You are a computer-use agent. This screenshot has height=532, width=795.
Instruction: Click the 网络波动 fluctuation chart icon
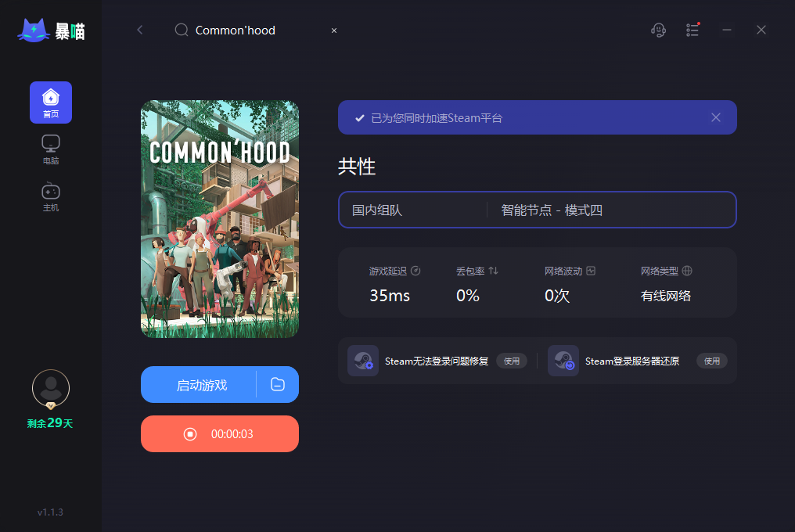[591, 271]
